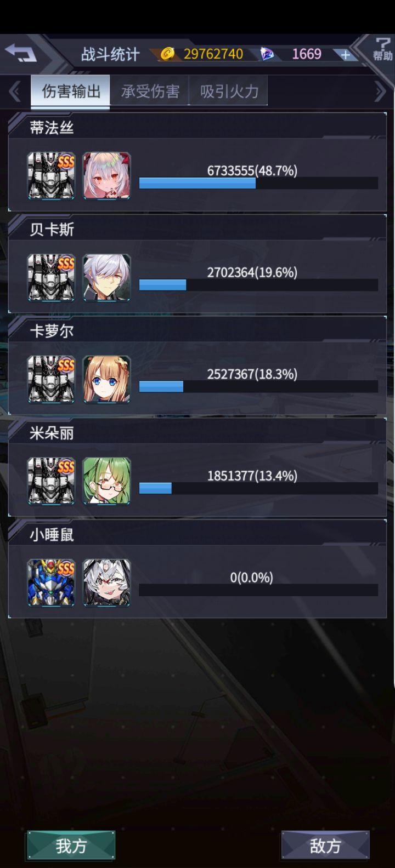Switch to the 承受伤害 tab

(x=150, y=91)
